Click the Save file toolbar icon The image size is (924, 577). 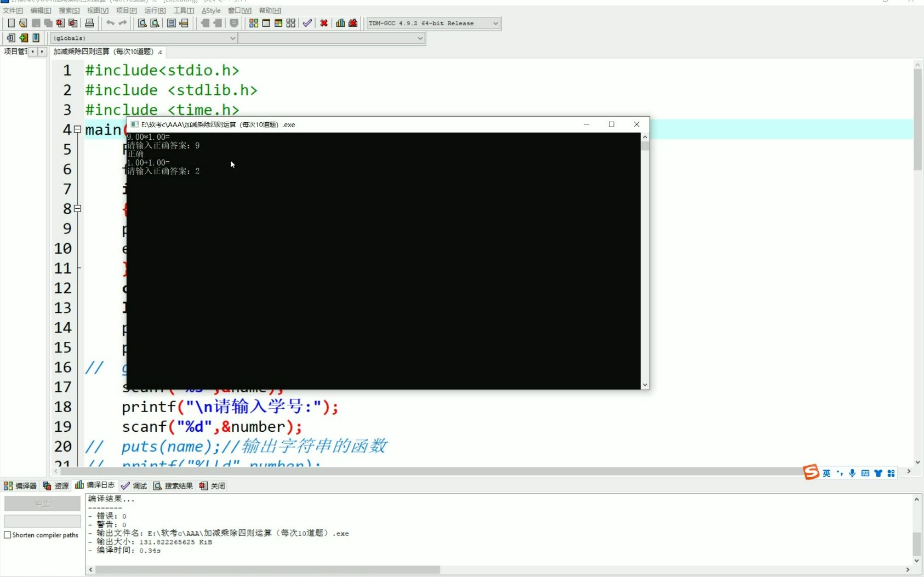tap(36, 23)
